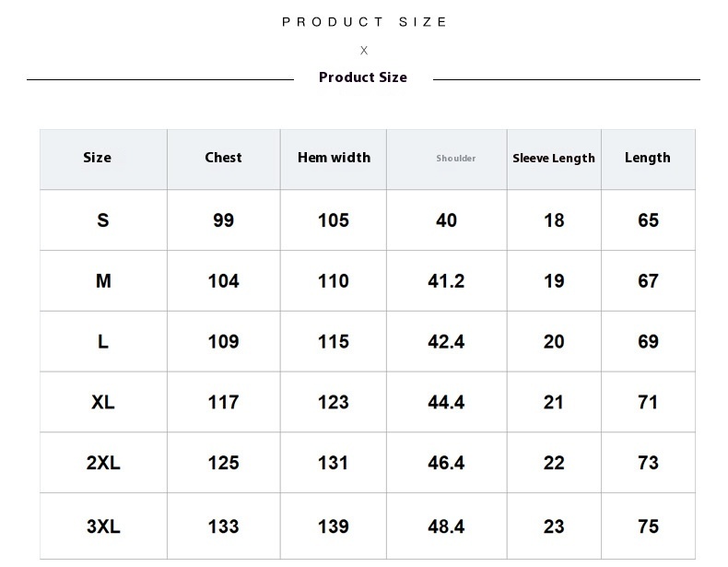The image size is (728, 567).
Task: Choose the XL size row label
Action: pyautogui.click(x=103, y=403)
